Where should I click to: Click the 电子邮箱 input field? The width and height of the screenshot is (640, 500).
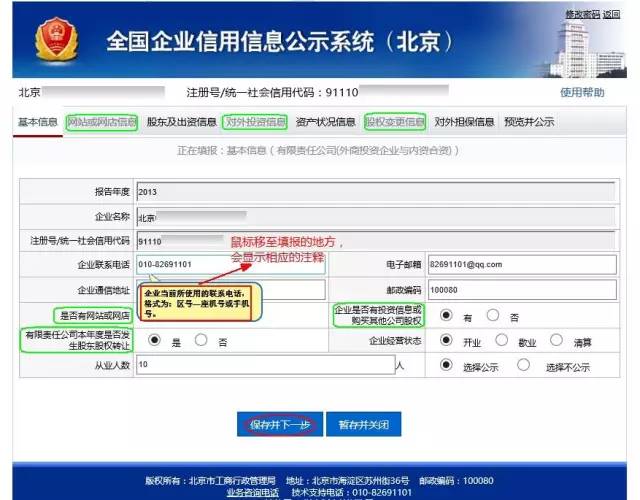[x=519, y=264]
